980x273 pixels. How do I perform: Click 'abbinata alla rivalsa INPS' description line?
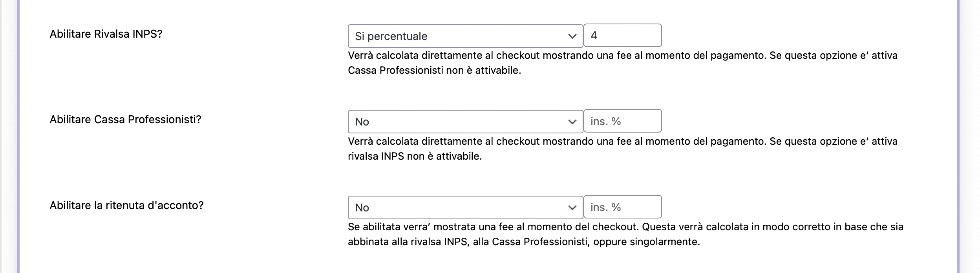point(524,242)
